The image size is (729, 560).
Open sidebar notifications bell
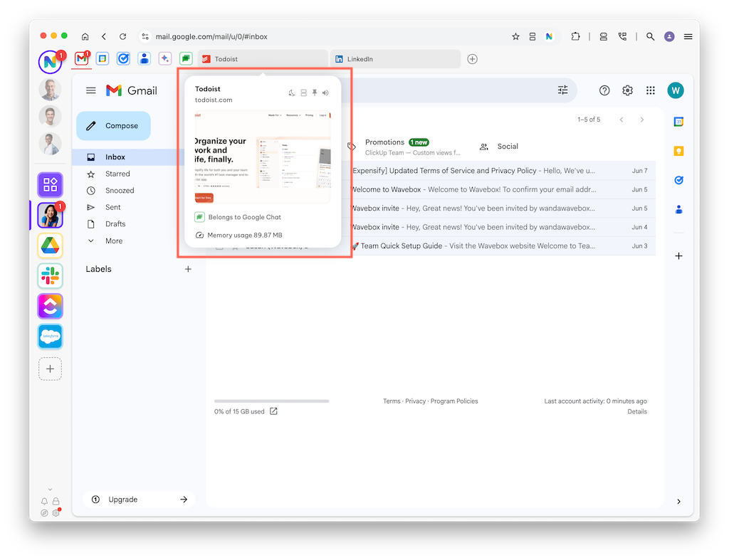click(x=44, y=502)
